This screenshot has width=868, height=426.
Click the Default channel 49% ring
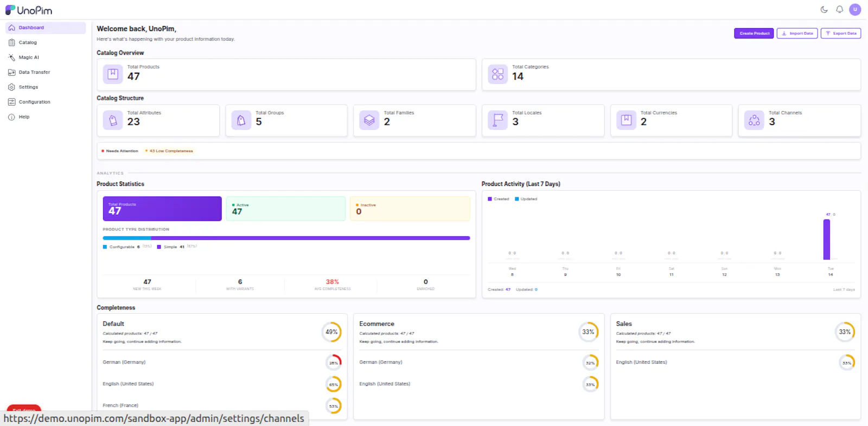pyautogui.click(x=331, y=332)
